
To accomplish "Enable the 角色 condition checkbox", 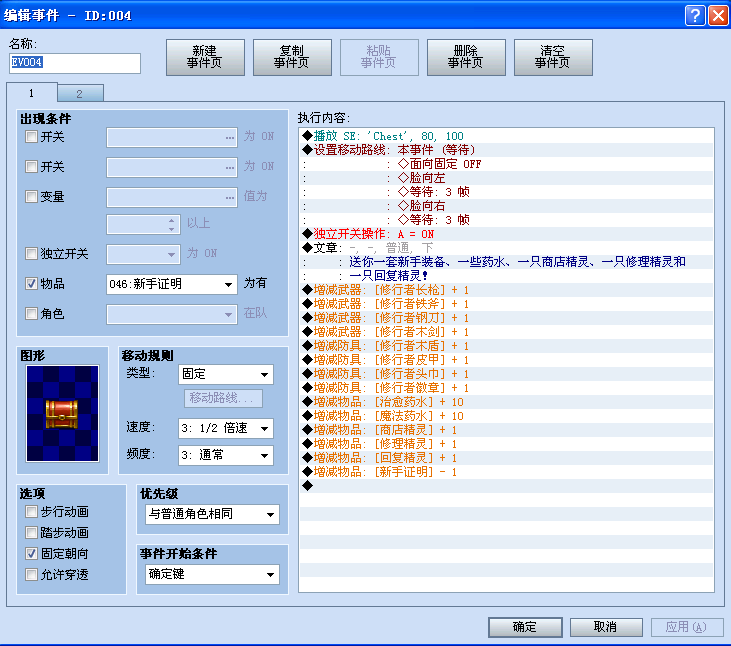I will point(31,314).
